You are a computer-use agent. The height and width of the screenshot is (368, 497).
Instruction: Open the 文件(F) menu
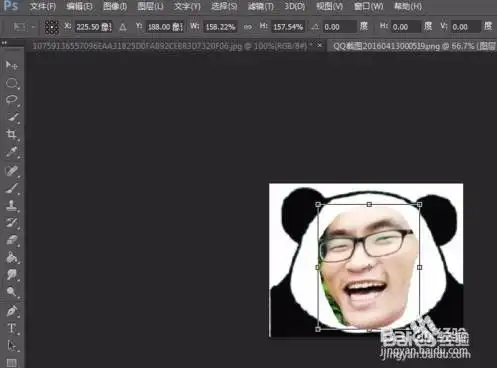click(x=43, y=6)
